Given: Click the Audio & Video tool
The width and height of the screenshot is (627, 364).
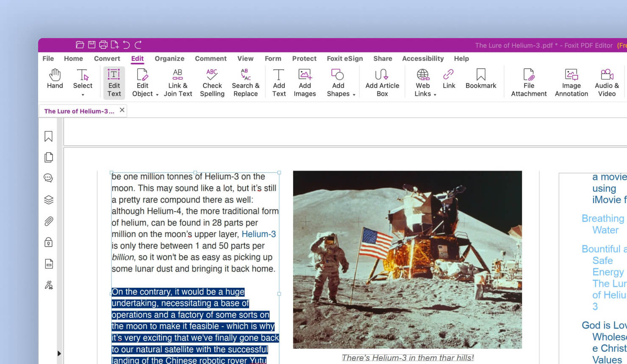Looking at the screenshot, I should tap(607, 83).
